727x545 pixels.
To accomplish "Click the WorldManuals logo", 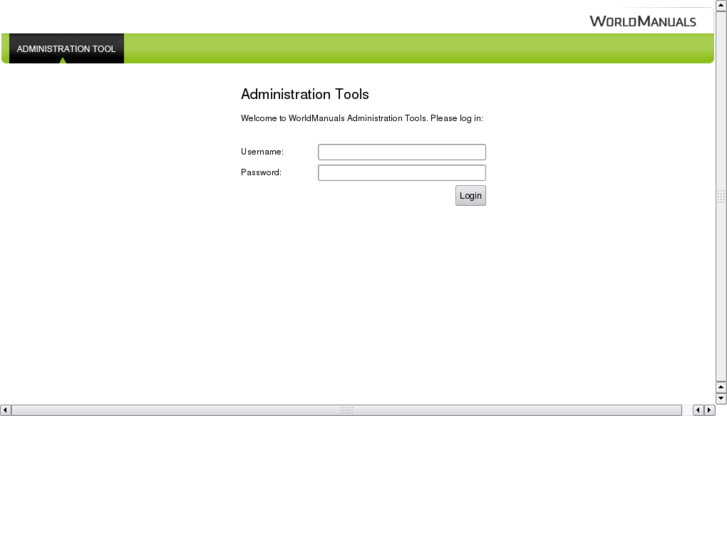I will (x=643, y=21).
